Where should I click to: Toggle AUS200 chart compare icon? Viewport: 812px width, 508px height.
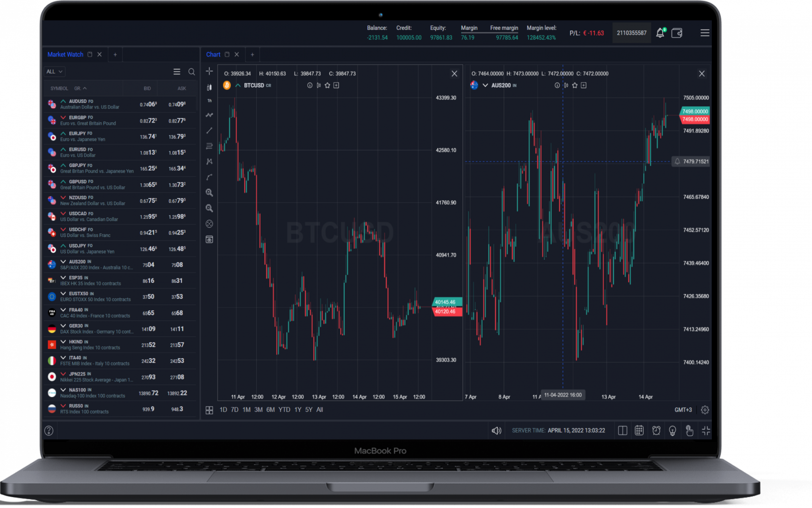tap(566, 85)
